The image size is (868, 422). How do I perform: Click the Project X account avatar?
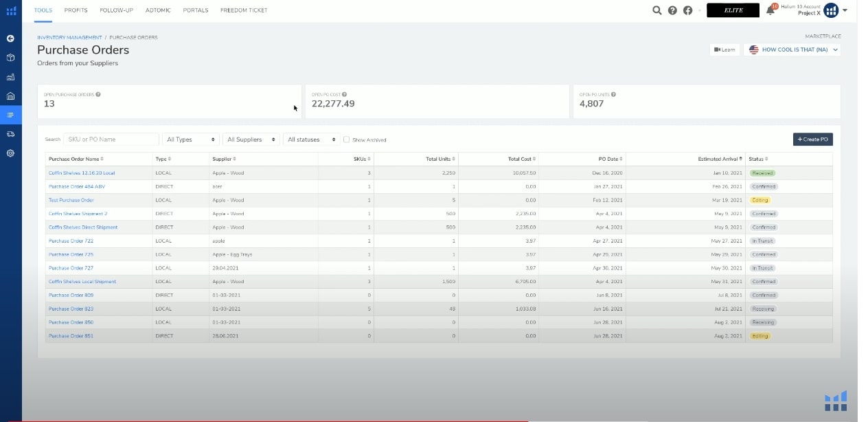click(831, 10)
